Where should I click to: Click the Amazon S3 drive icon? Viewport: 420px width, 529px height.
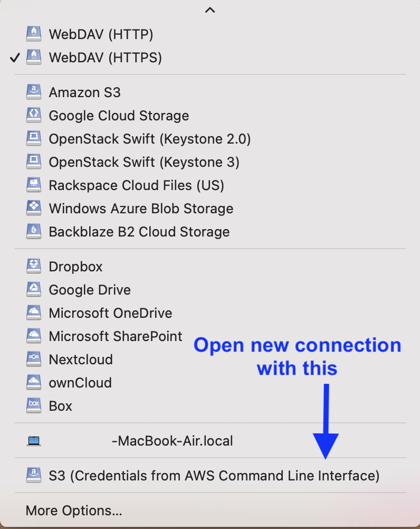point(34,92)
